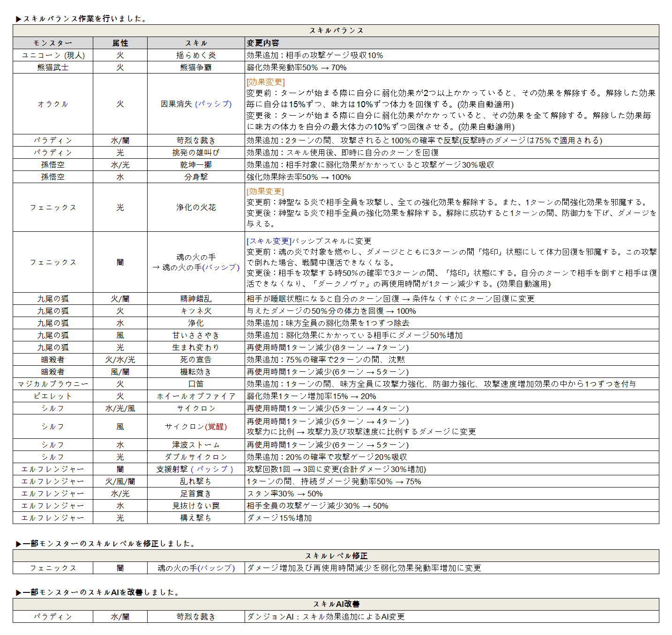Click the 熊猫武士 monster cell
The height and width of the screenshot is (635, 672).
(x=53, y=67)
